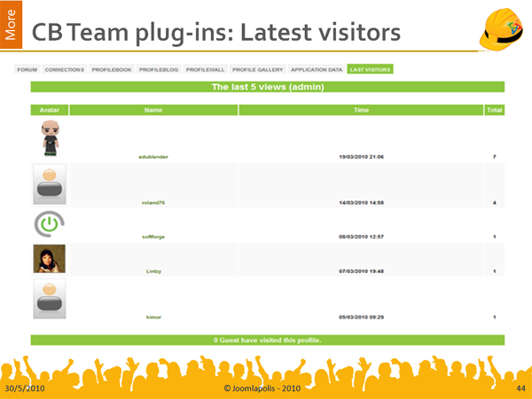This screenshot has width=532, height=399.
Task: Click Lintzy's photo avatar
Action: [49, 259]
